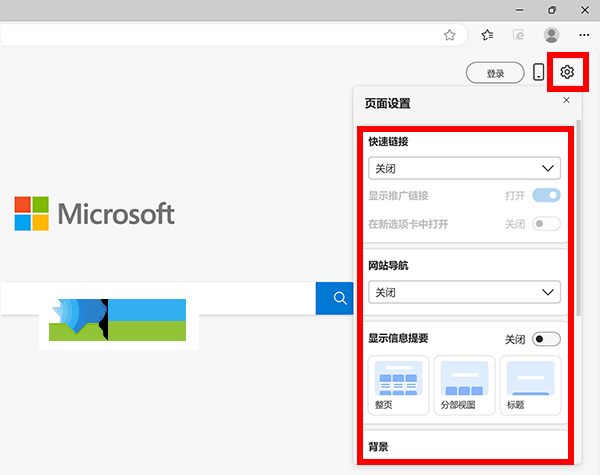
Task: Restore down the browser window
Action: [x=552, y=10]
